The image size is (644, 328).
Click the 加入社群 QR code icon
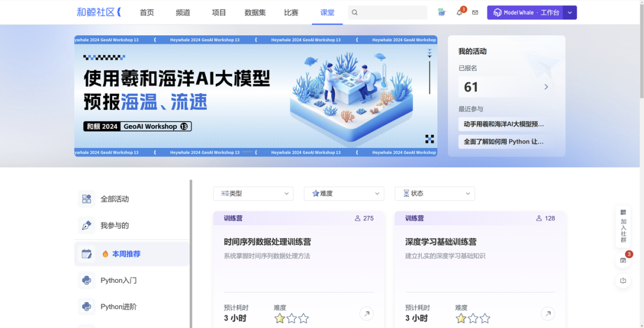(623, 213)
